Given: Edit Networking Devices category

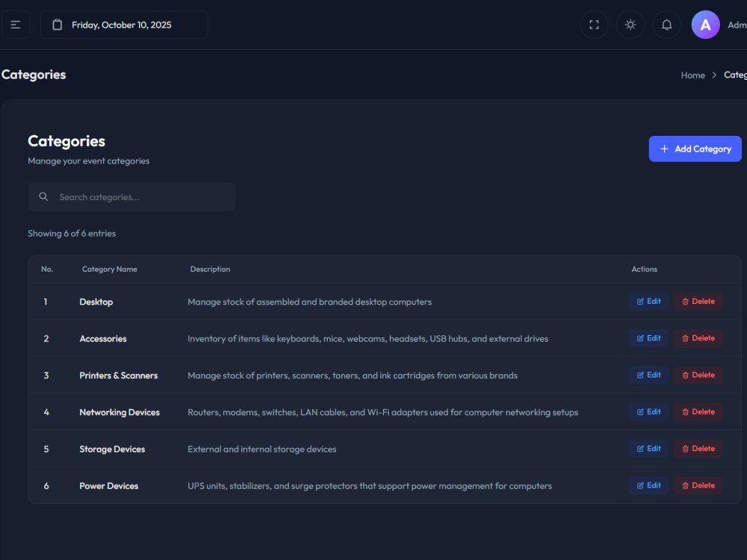Looking at the screenshot, I should click(648, 412).
